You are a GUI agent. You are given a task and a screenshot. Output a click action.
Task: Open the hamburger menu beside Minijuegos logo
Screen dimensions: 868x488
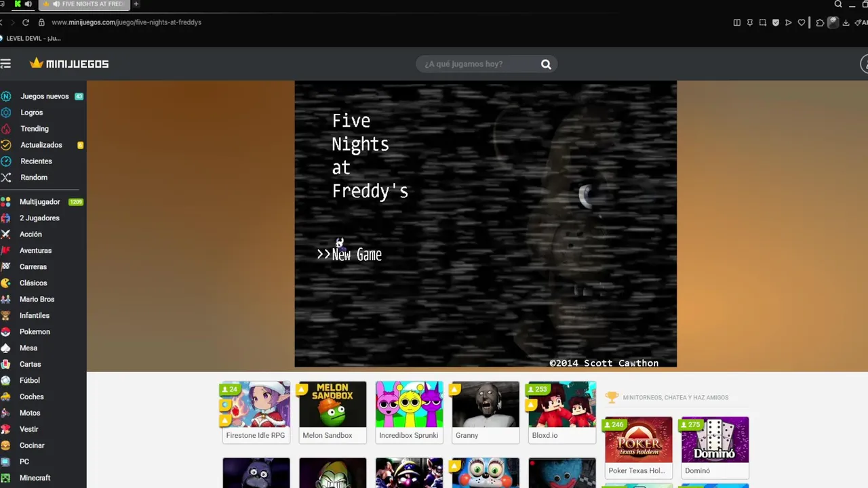pos(5,64)
